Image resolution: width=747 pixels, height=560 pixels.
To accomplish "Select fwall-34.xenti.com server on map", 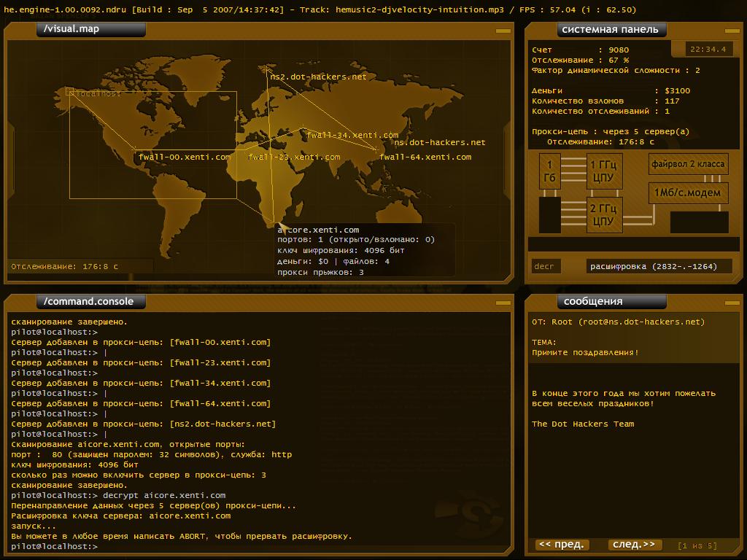I will 352,135.
